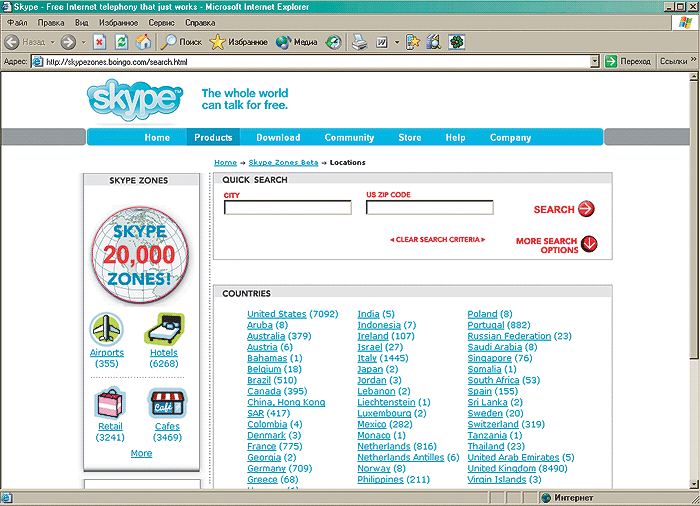700x506 pixels.
Task: Click the Интернет zone status bar indicator
Action: coord(567,498)
